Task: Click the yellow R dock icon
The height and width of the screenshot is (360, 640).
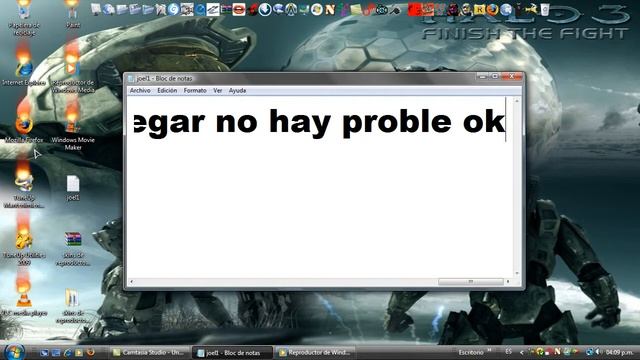Action: (480, 9)
